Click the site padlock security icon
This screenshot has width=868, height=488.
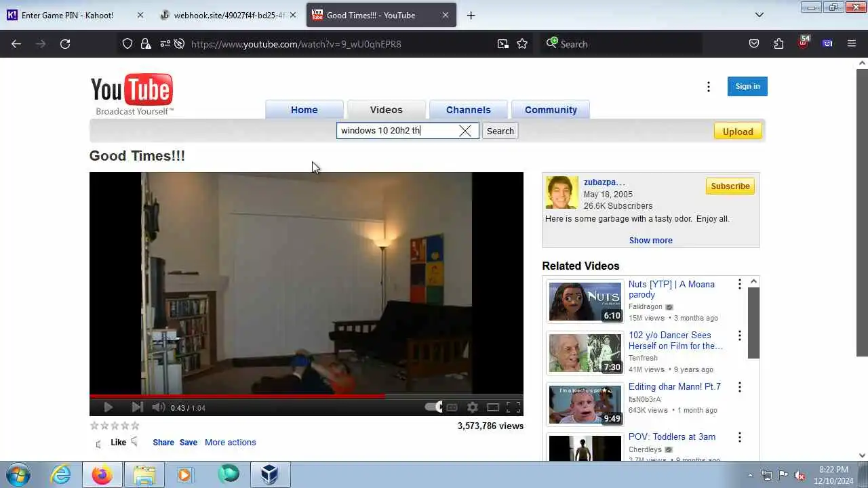[146, 43]
